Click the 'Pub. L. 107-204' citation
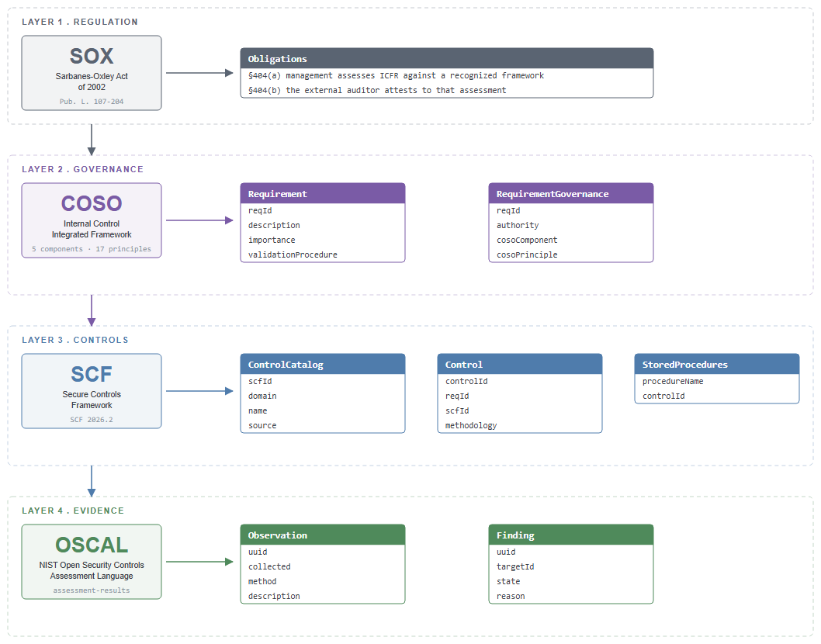This screenshot has width=821, height=644. coord(92,102)
